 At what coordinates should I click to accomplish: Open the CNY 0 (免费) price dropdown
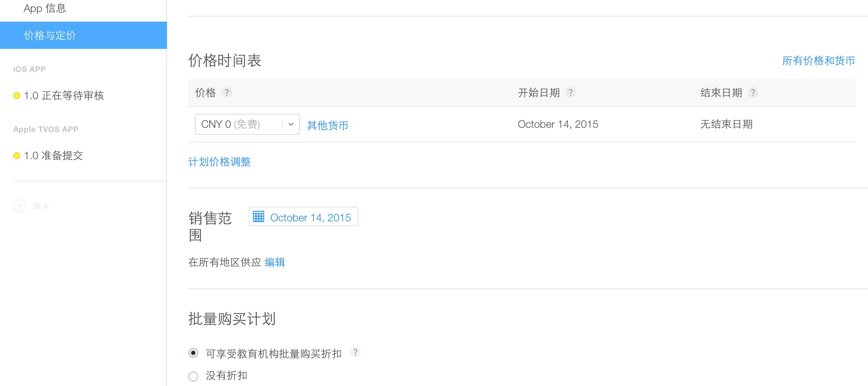click(x=247, y=124)
